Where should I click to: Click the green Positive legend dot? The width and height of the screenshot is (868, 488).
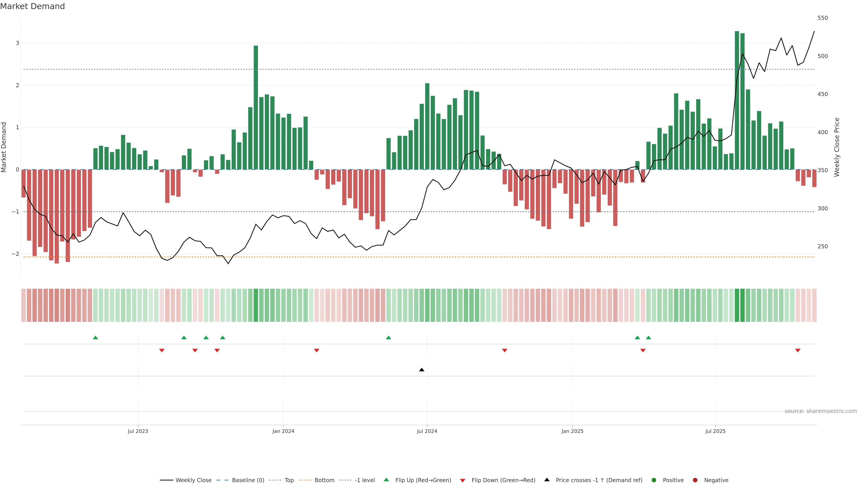(x=654, y=480)
